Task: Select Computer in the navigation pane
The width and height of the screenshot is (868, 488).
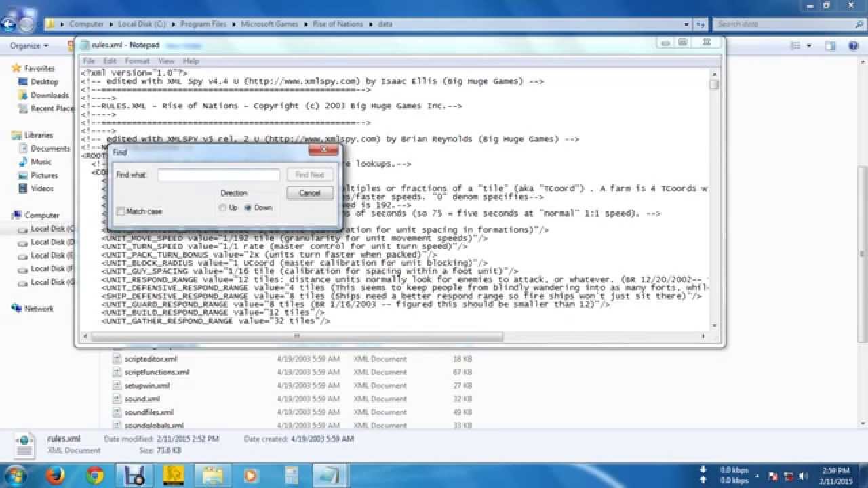Action: click(41, 216)
